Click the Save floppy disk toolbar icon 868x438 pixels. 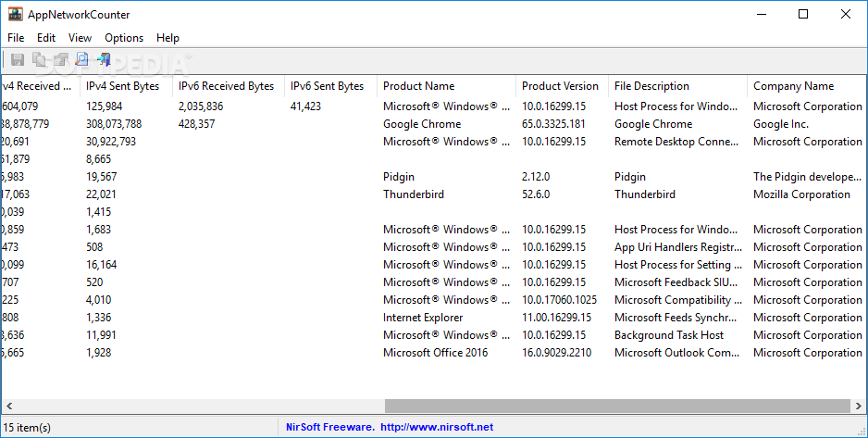click(x=18, y=59)
